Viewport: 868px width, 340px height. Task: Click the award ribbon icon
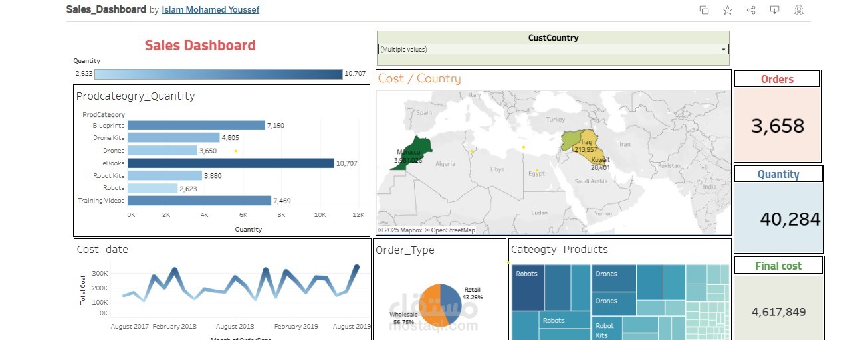798,10
